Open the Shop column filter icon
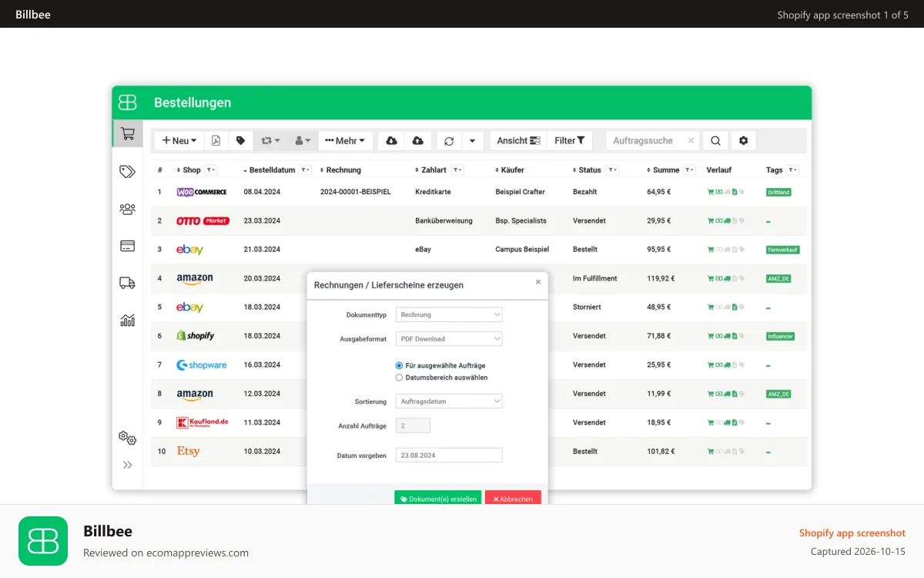 [x=210, y=170]
